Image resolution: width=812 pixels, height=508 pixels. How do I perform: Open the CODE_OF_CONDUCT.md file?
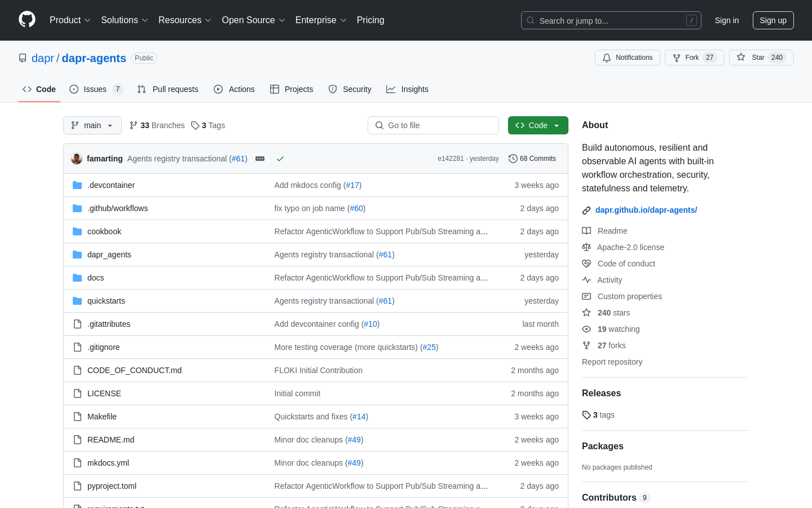pyautogui.click(x=134, y=370)
